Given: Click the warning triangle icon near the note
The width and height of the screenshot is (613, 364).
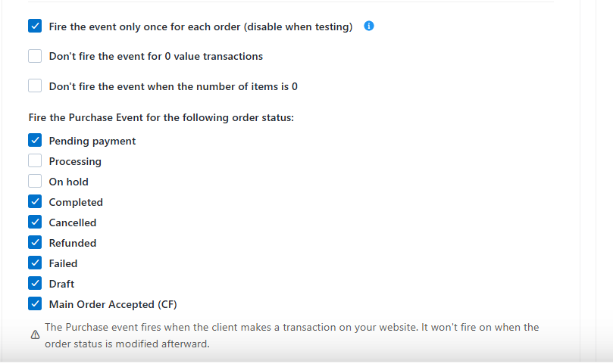Looking at the screenshot, I should point(35,335).
